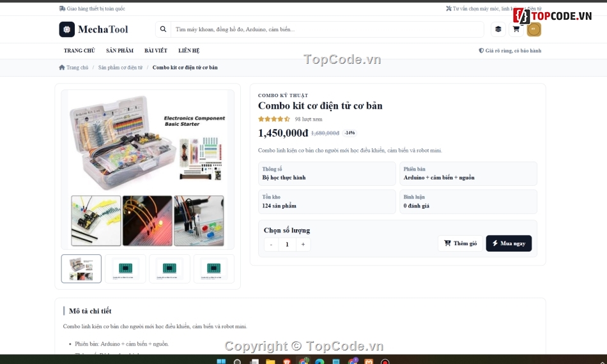The image size is (607, 364).
Task: Open Microsoft Edge from the taskbar
Action: 319,361
